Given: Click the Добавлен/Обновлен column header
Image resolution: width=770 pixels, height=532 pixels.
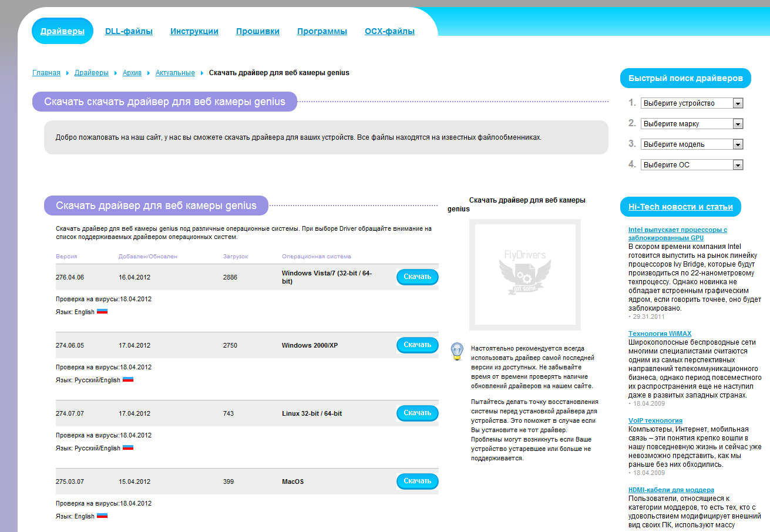Looking at the screenshot, I should point(148,257).
